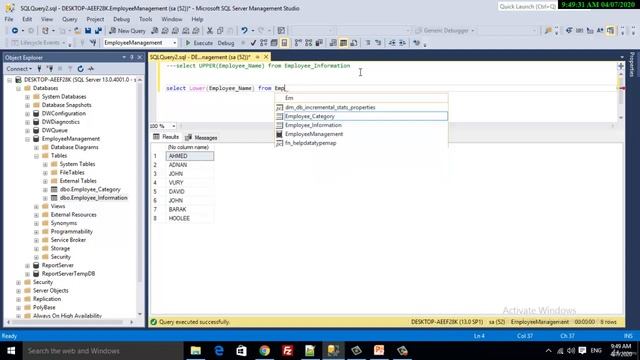Open the Project menu
Image resolution: width=640 pixels, height=360 pixels.
pyautogui.click(x=95, y=19)
